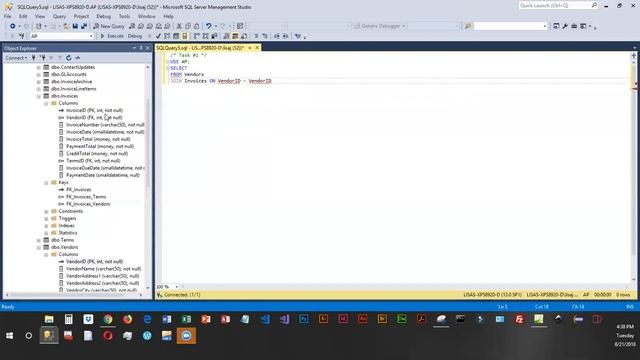
Task: Click the Open File folder icon
Action: point(66,26)
